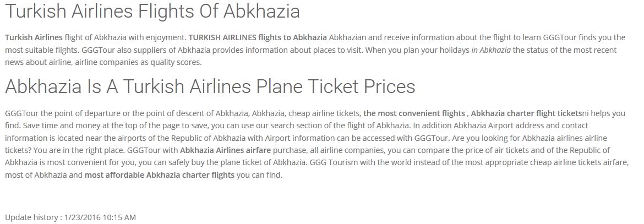The width and height of the screenshot is (644, 224).
Task: Click bold "most affordable Abkhazia charter flights" text
Action: (x=159, y=175)
